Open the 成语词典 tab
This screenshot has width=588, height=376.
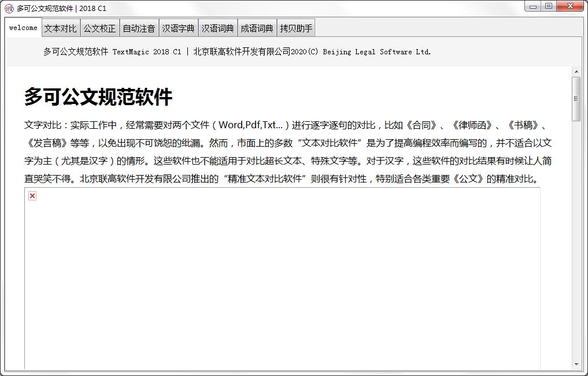click(257, 27)
